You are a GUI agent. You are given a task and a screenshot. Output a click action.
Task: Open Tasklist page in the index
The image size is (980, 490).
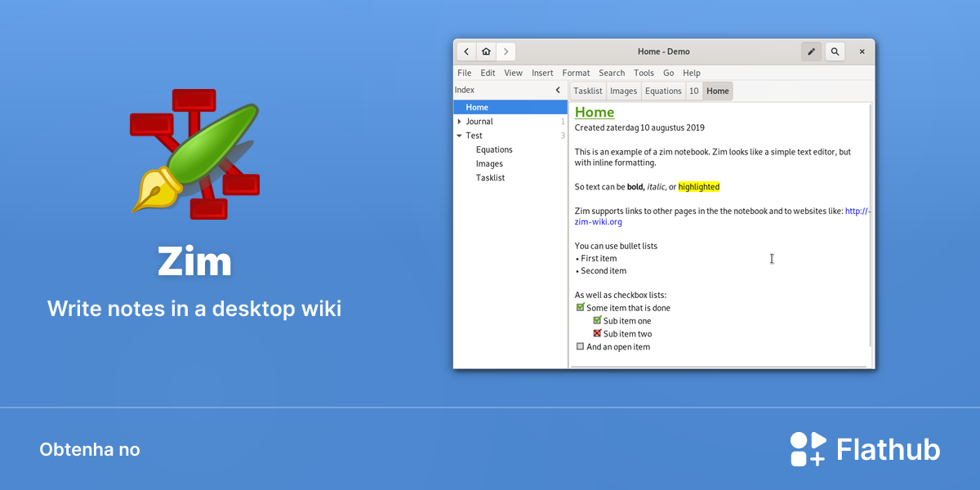point(490,177)
